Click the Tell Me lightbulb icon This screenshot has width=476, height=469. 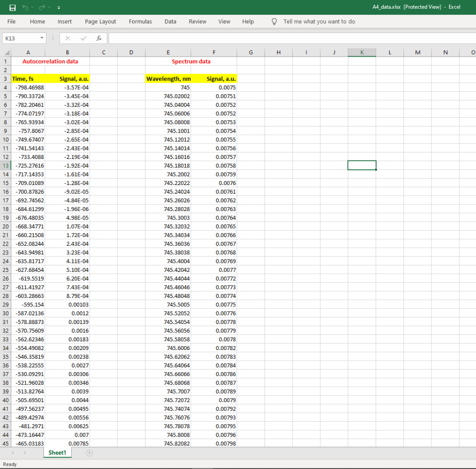coord(274,21)
